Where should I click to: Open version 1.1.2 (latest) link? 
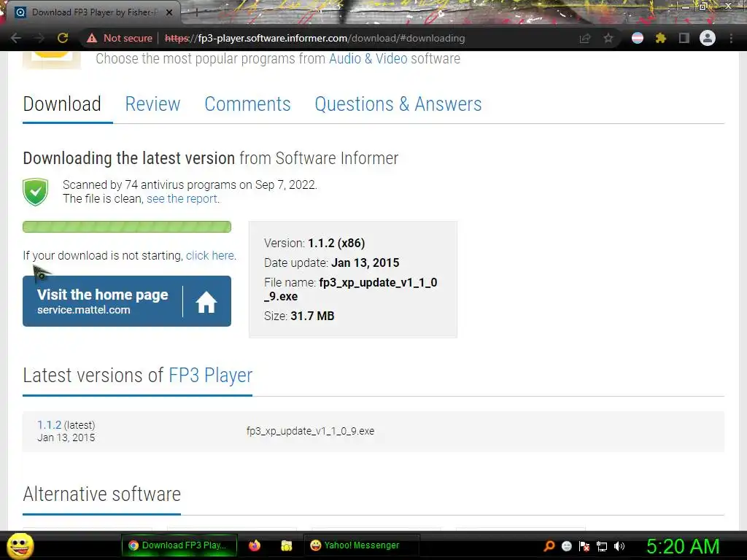[49, 425]
